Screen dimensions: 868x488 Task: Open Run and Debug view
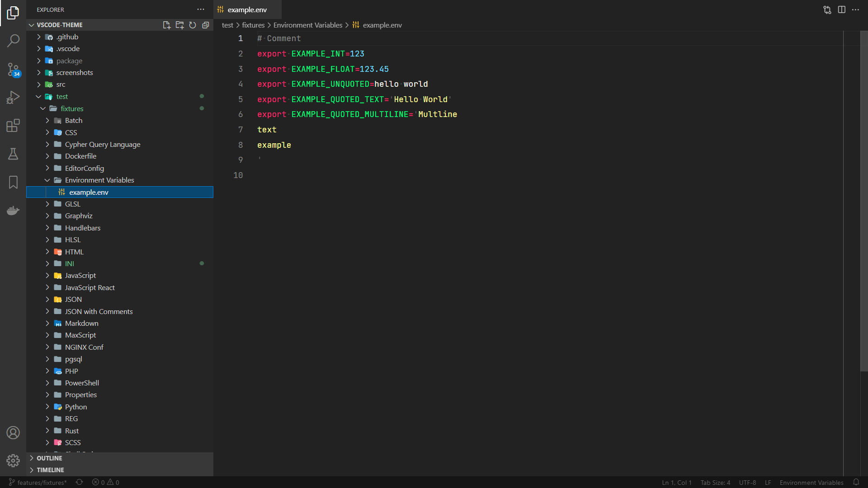click(13, 97)
